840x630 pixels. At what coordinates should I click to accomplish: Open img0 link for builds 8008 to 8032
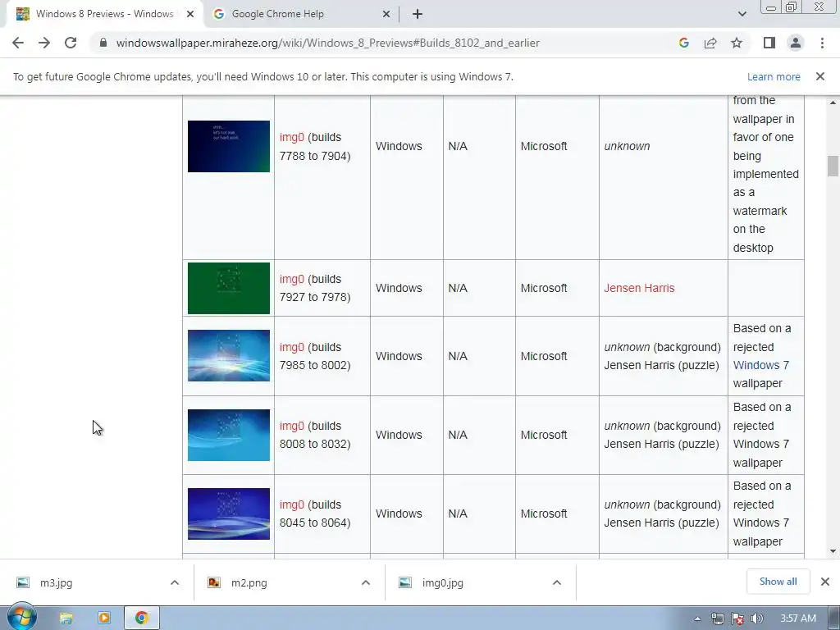pos(291,426)
